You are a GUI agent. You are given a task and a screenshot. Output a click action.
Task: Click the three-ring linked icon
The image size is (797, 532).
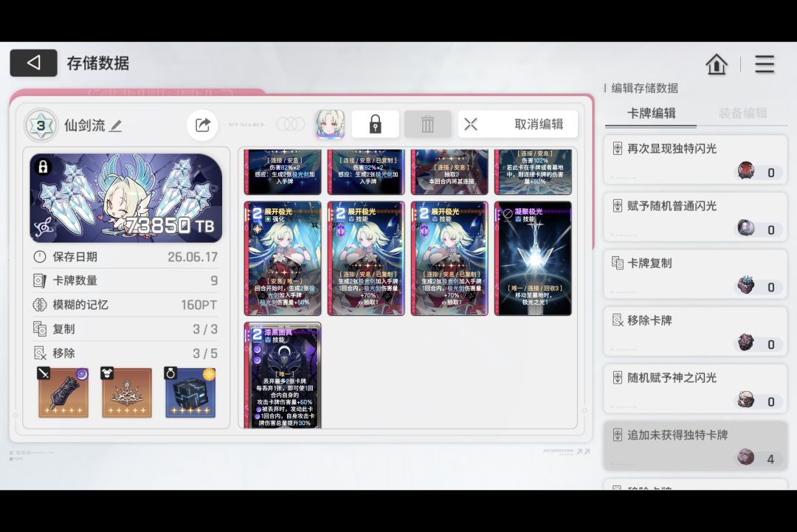291,124
